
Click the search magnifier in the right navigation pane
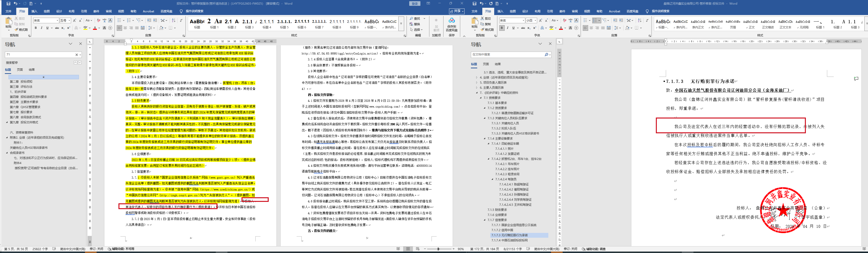(546, 55)
